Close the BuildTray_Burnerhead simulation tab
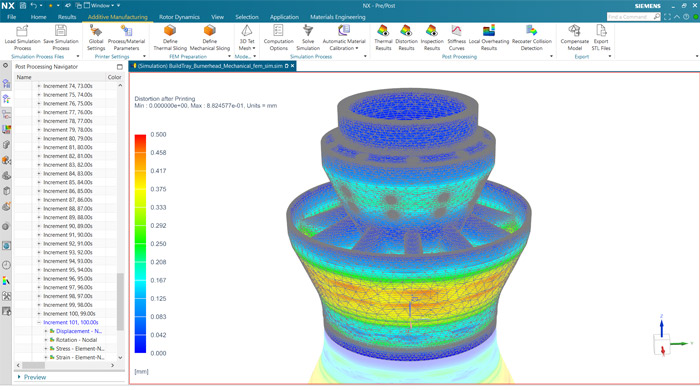 (x=292, y=66)
